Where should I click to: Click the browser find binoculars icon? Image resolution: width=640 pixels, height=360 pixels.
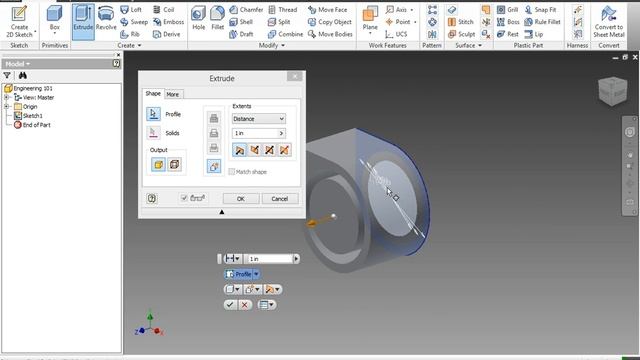[x=23, y=75]
